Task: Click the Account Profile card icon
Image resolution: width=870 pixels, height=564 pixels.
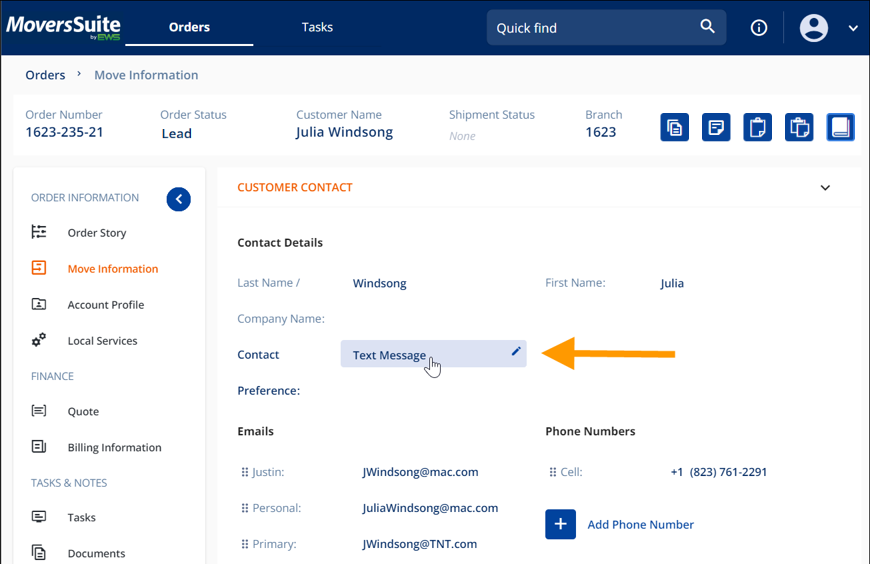Action: click(x=39, y=304)
